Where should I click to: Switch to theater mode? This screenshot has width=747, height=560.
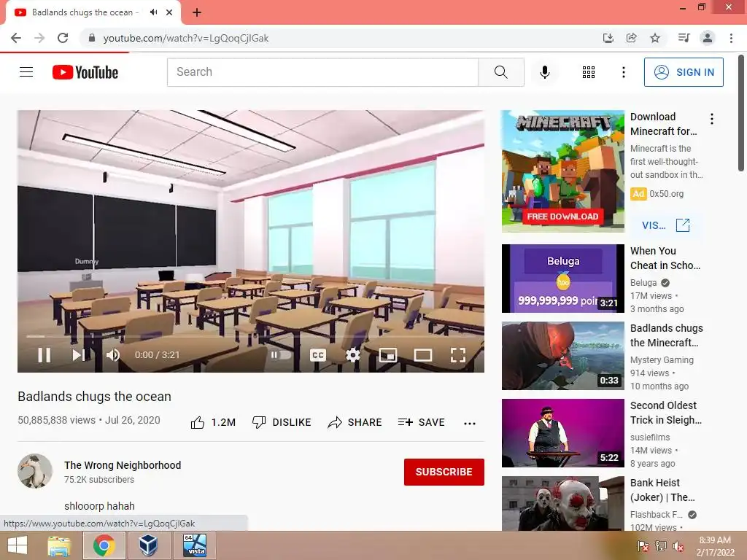[423, 355]
